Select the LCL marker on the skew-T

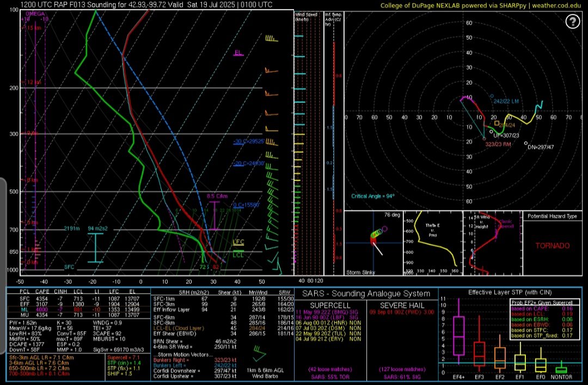(238, 254)
